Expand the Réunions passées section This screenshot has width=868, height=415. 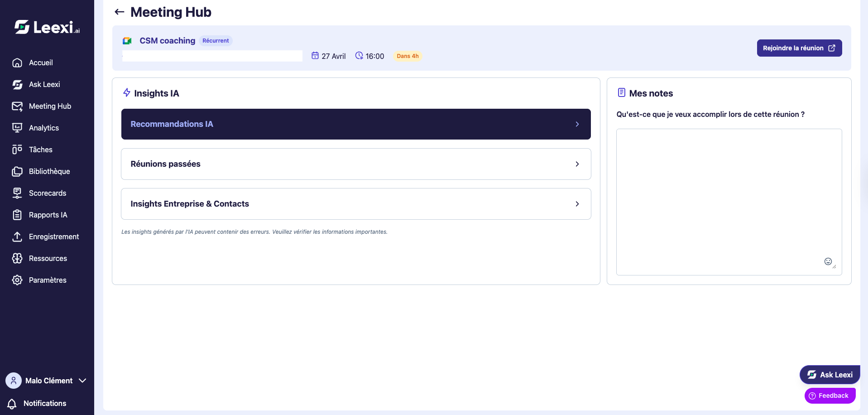pos(356,164)
